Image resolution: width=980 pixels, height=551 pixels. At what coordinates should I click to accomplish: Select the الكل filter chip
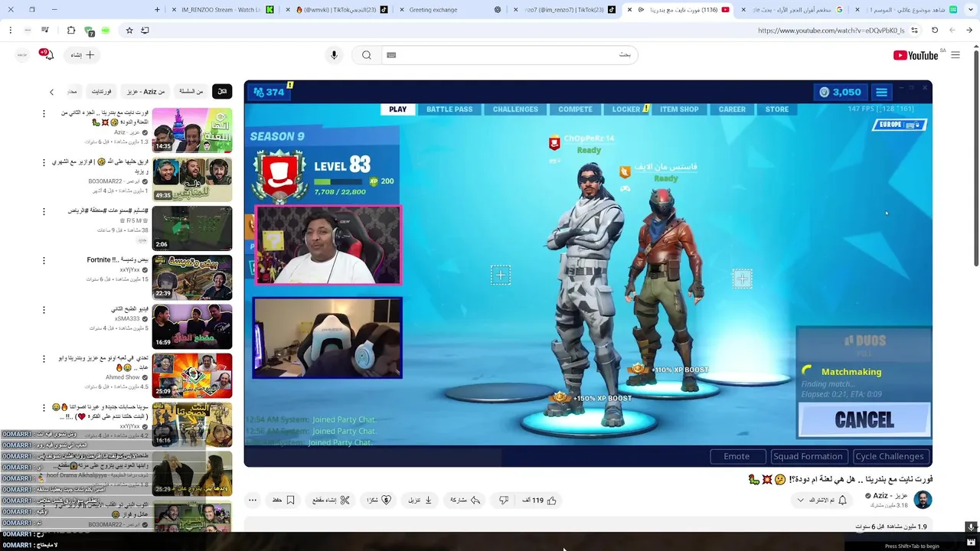point(222,91)
